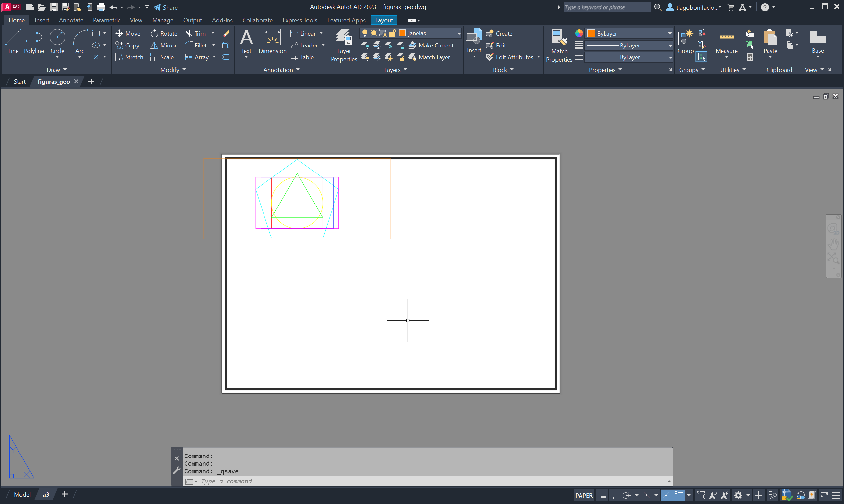Screen dimensions: 844x504
Task: Click the Make Current layer button
Action: (x=431, y=45)
